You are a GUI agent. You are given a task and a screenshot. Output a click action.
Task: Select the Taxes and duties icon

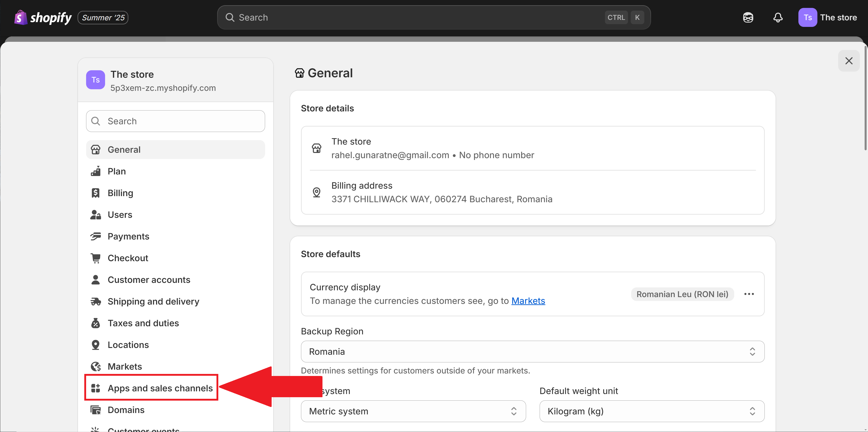(x=96, y=323)
